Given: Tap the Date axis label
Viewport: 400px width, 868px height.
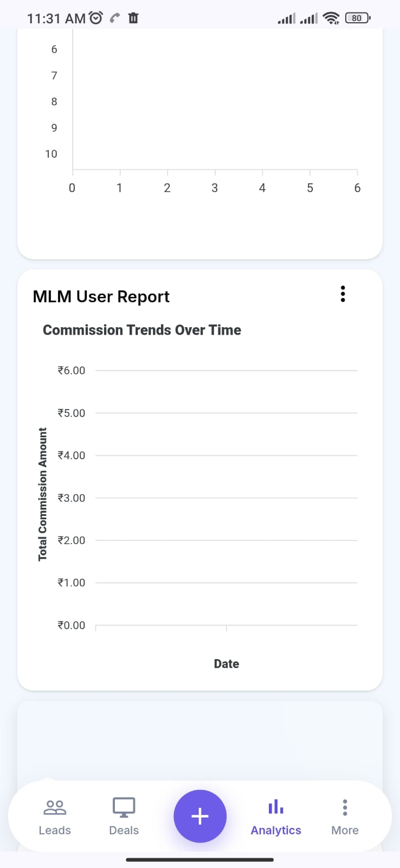Looking at the screenshot, I should tap(227, 663).
